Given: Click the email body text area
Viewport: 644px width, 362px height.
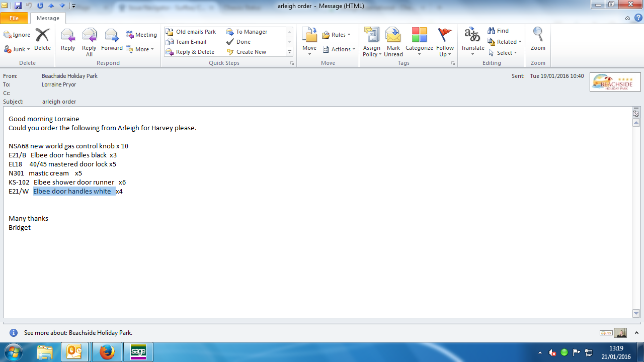Looking at the screenshot, I should pyautogui.click(x=317, y=212).
